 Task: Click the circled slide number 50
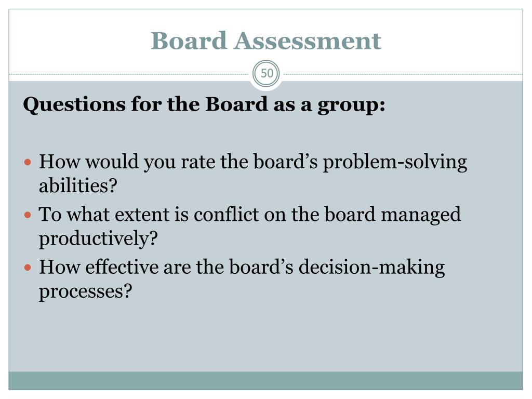click(267, 73)
